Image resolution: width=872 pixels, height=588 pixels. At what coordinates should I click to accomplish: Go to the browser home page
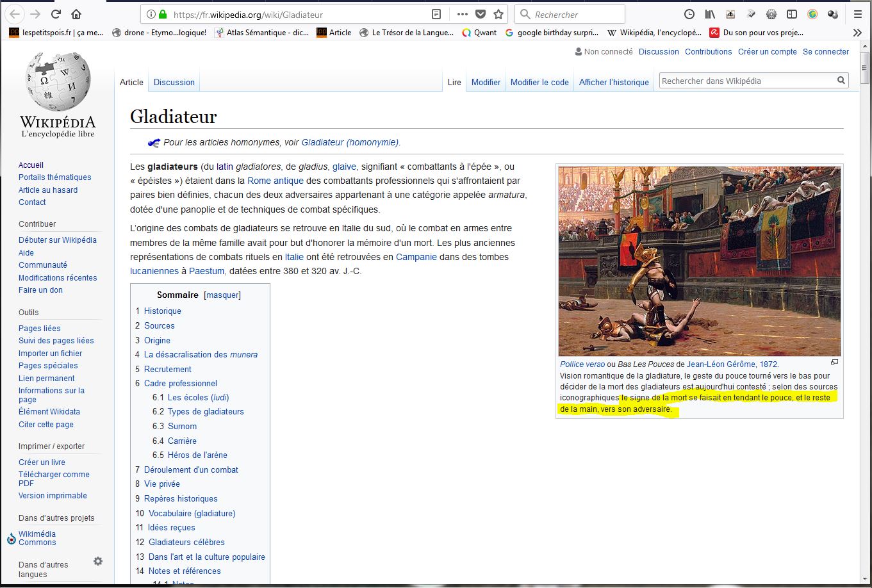click(x=76, y=14)
